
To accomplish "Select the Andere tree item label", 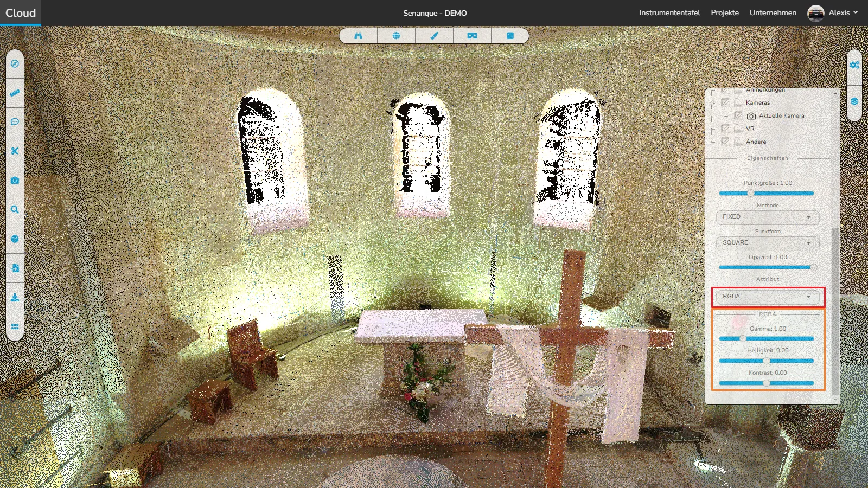I will [756, 142].
